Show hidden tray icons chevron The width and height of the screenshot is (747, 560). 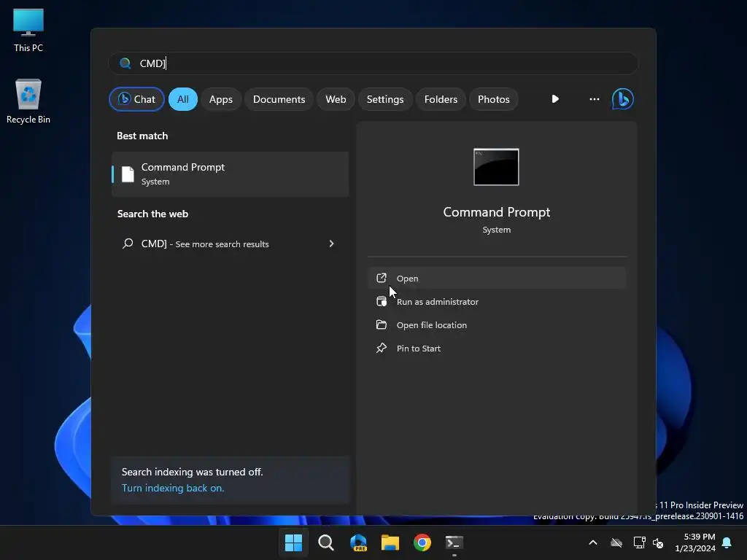(x=593, y=542)
